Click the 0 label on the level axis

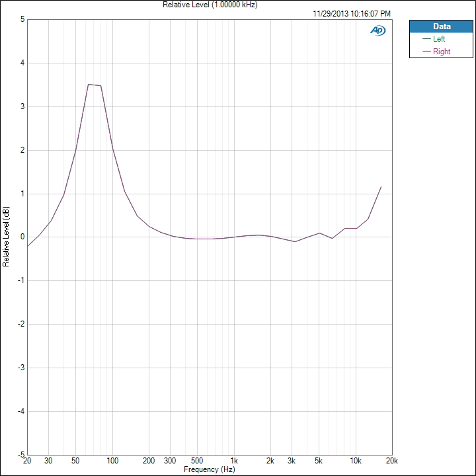pyautogui.click(x=22, y=237)
